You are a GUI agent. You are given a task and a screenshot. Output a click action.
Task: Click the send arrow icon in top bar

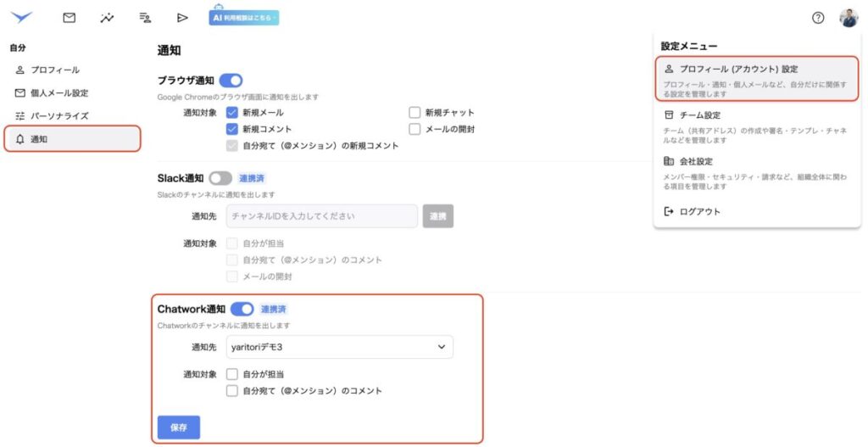pyautogui.click(x=182, y=18)
